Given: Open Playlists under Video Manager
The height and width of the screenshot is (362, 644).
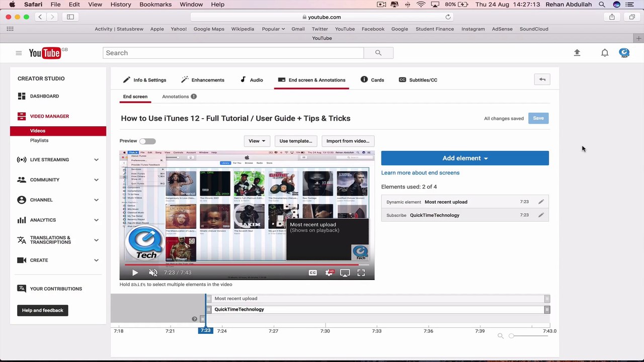Looking at the screenshot, I should coord(39,141).
